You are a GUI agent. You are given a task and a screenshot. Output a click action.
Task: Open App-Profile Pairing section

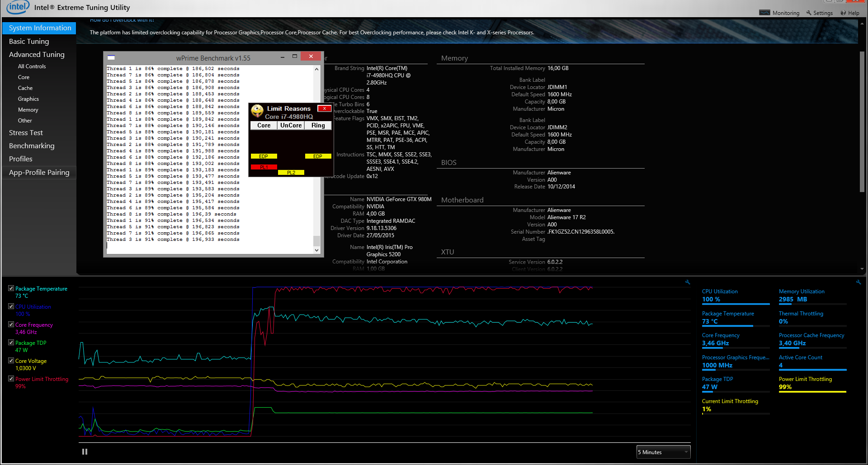tap(39, 173)
